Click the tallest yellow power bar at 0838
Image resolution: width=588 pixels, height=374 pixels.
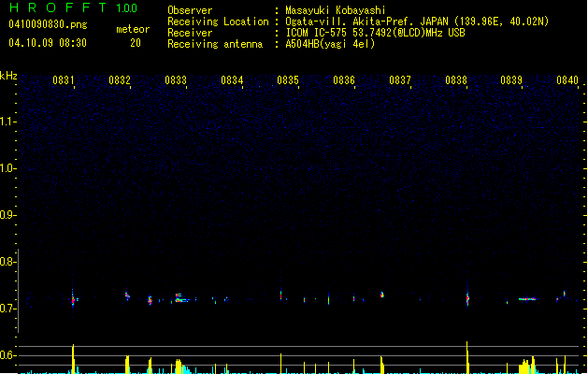pyautogui.click(x=467, y=357)
